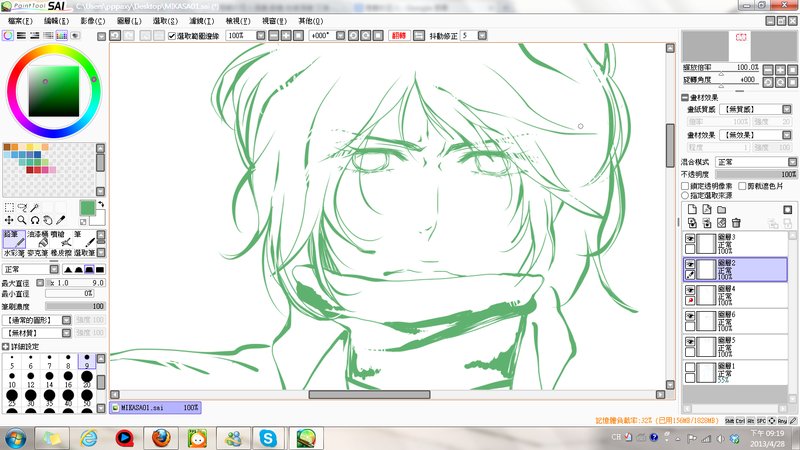Hide 圖層3 with its eye icon
Image resolution: width=800 pixels, height=450 pixels.
(x=690, y=238)
